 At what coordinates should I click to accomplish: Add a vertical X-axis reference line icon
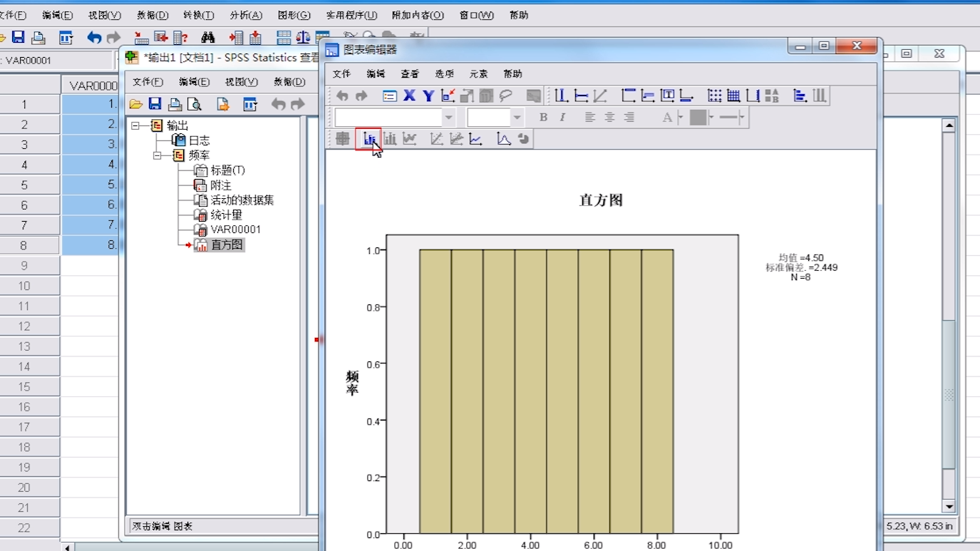(562, 96)
